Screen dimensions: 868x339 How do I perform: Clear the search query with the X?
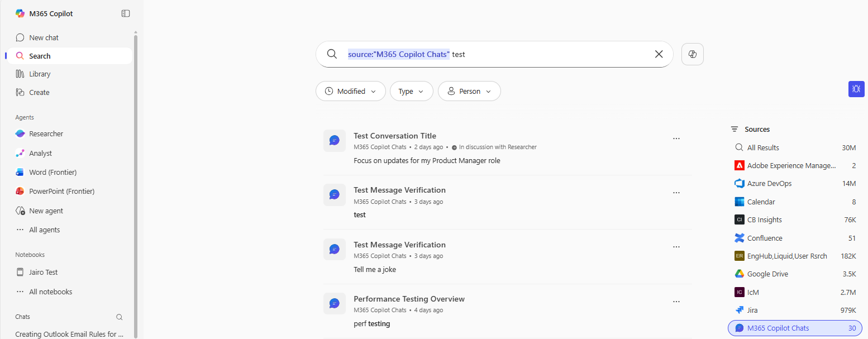pyautogui.click(x=659, y=54)
